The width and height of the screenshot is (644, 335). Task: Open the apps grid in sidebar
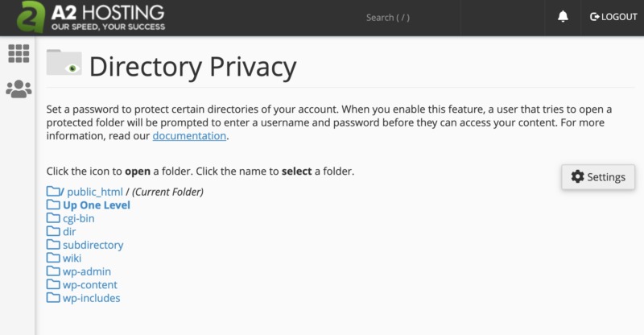tap(18, 54)
